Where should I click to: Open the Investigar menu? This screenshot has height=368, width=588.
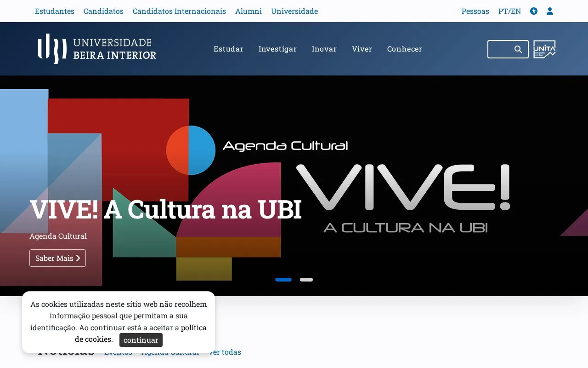click(x=277, y=49)
